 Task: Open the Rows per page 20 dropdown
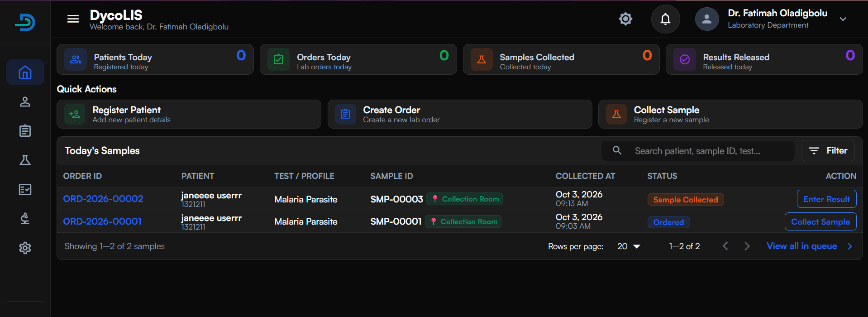pos(629,246)
